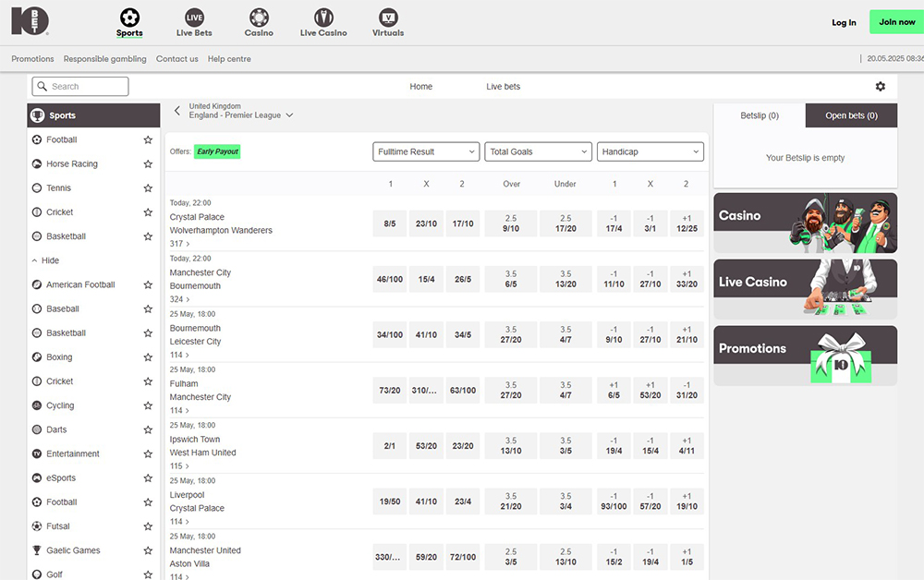Open the Casino header icon

pos(259,18)
